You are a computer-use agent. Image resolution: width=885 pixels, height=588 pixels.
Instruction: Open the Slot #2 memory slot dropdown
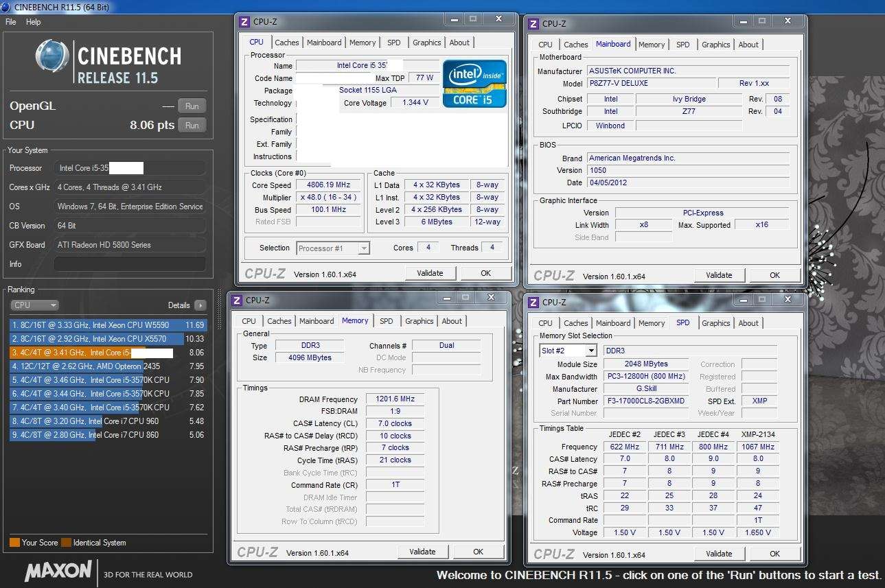tap(568, 351)
